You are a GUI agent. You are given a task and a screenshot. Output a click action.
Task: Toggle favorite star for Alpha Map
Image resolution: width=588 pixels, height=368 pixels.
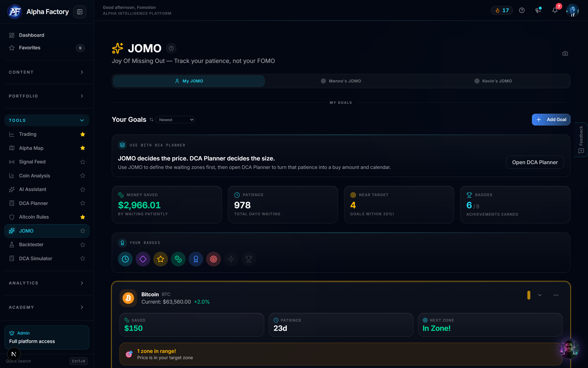click(83, 148)
